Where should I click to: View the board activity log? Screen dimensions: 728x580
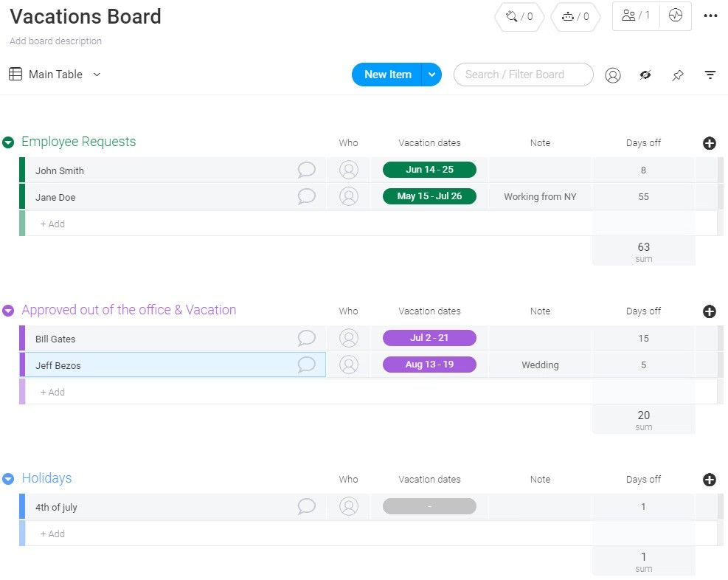(x=676, y=15)
